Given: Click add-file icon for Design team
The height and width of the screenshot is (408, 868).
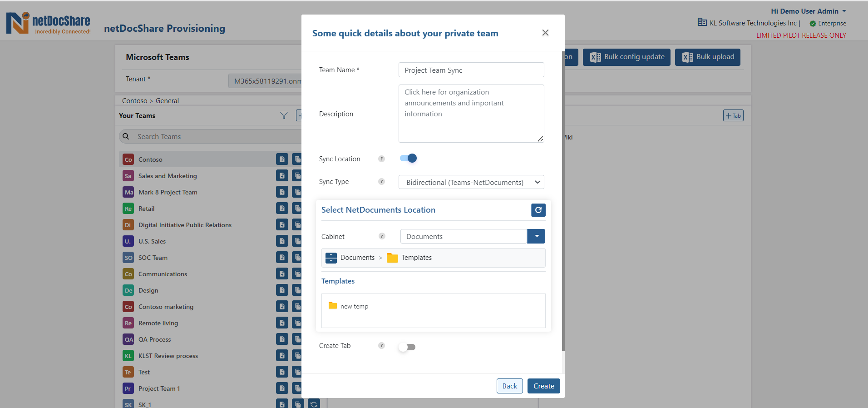Looking at the screenshot, I should coord(282,290).
